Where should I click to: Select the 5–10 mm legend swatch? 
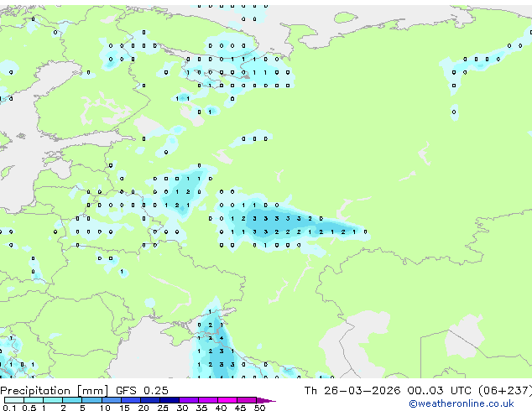click(x=91, y=400)
